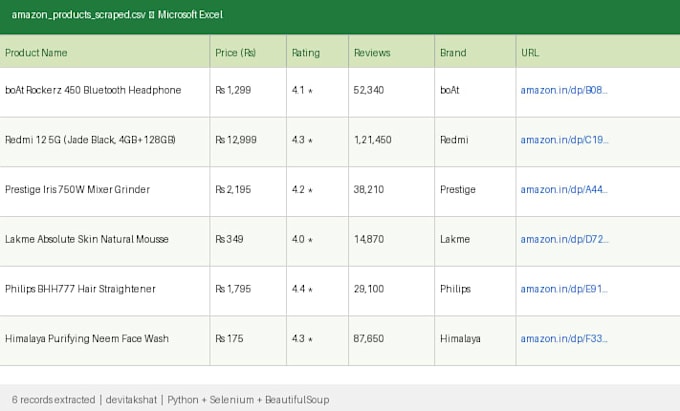This screenshot has width=680, height=411.
Task: Select the Rs 175 price cell
Action: point(248,341)
